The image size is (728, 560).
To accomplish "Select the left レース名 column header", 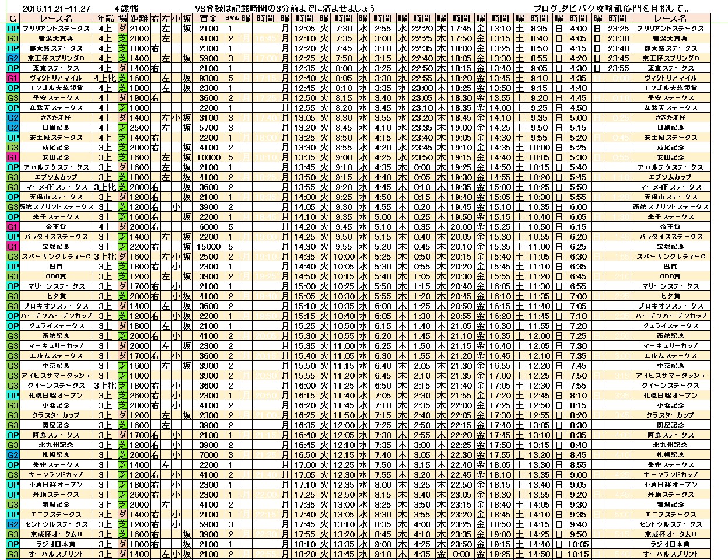I will (x=56, y=18).
